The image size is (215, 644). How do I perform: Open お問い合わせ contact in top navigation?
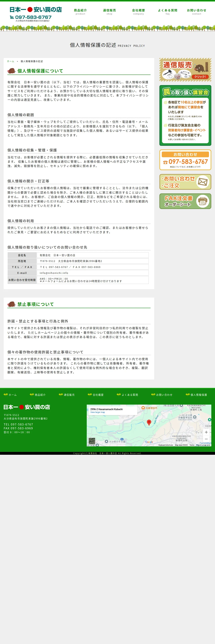pyautogui.click(x=196, y=12)
